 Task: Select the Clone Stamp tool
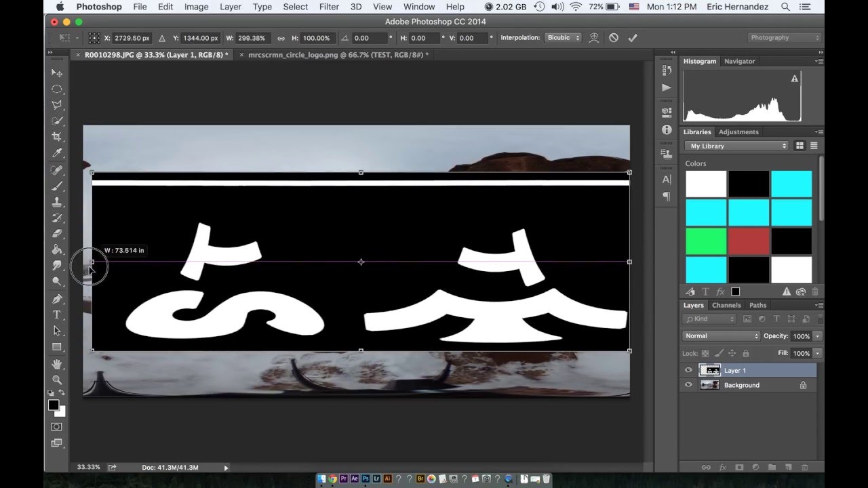[x=57, y=202]
